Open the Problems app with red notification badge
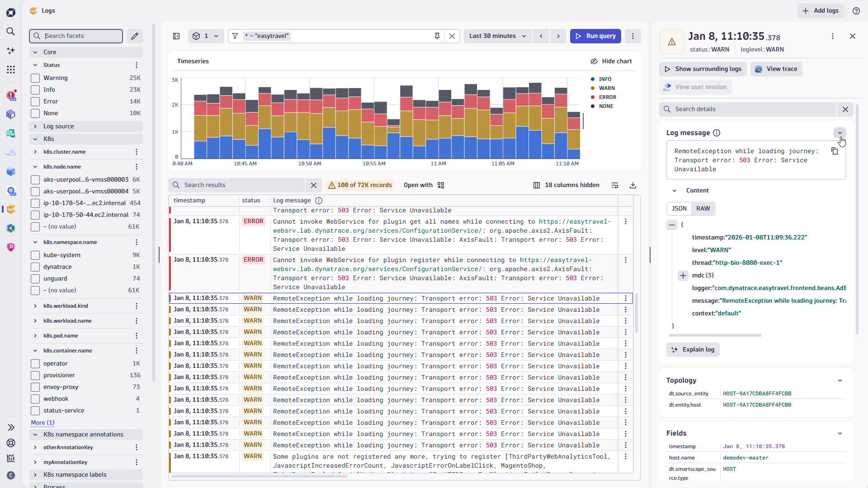The height and width of the screenshot is (488, 868). [x=11, y=95]
